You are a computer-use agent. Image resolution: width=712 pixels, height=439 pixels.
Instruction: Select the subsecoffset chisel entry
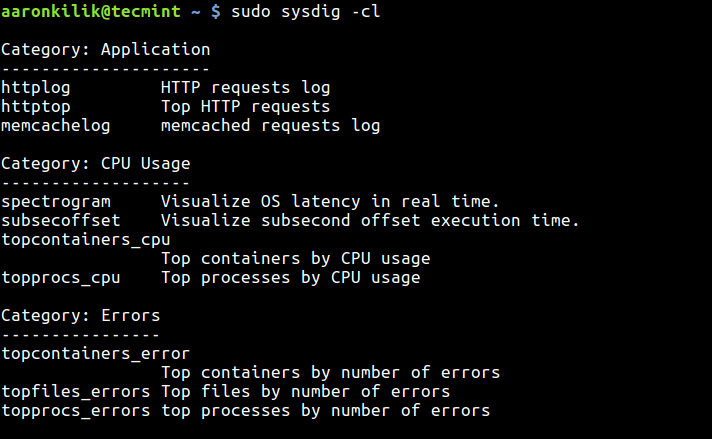pyautogui.click(x=61, y=221)
